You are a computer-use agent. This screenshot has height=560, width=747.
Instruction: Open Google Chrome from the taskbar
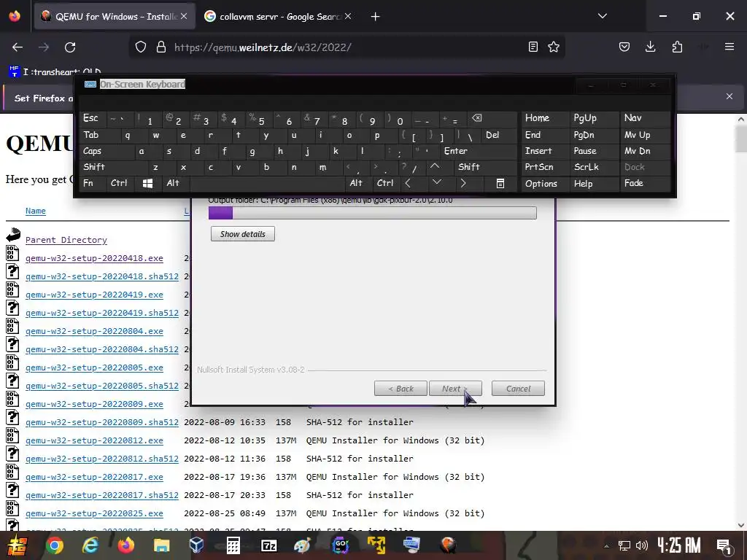coord(54,545)
